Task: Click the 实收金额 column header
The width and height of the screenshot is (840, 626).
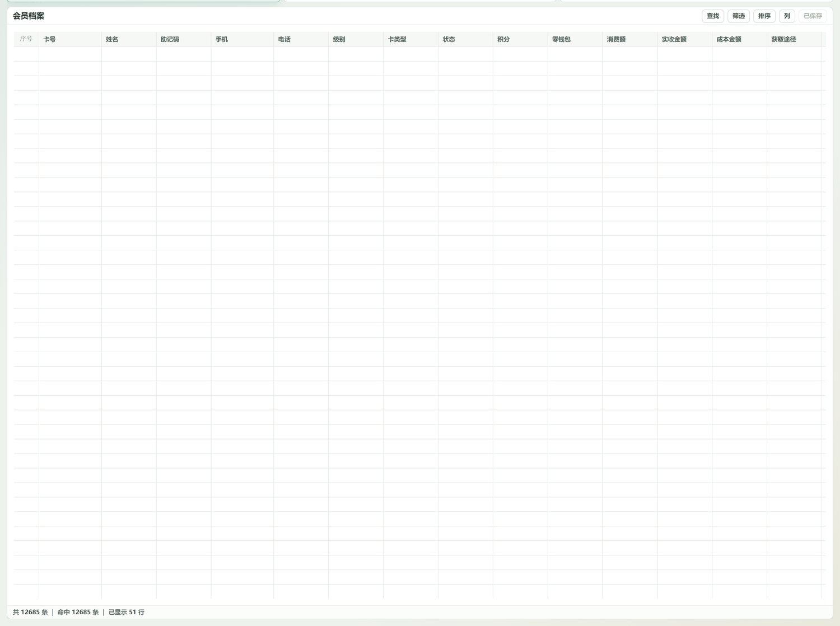Action: click(685, 39)
